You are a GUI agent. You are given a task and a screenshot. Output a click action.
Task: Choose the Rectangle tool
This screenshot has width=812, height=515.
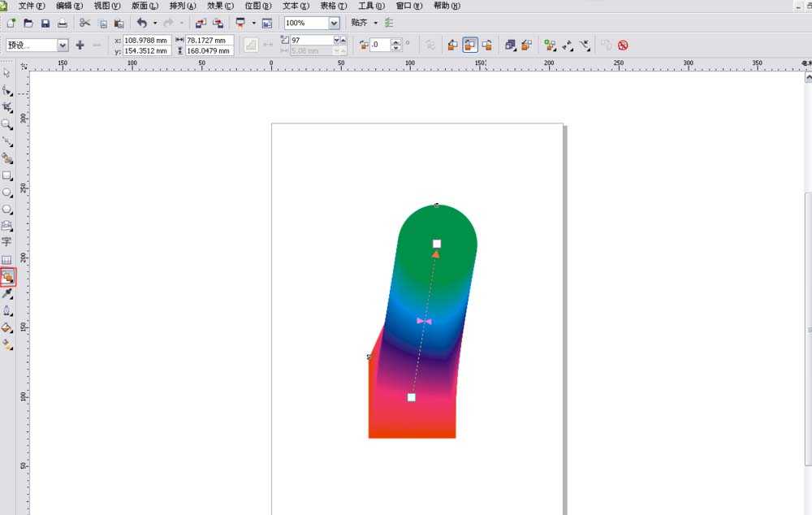pos(7,175)
